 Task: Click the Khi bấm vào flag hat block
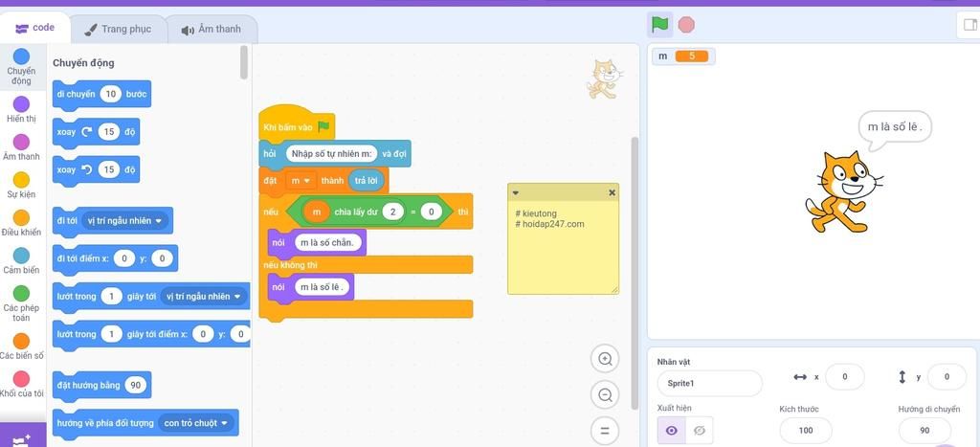297,123
